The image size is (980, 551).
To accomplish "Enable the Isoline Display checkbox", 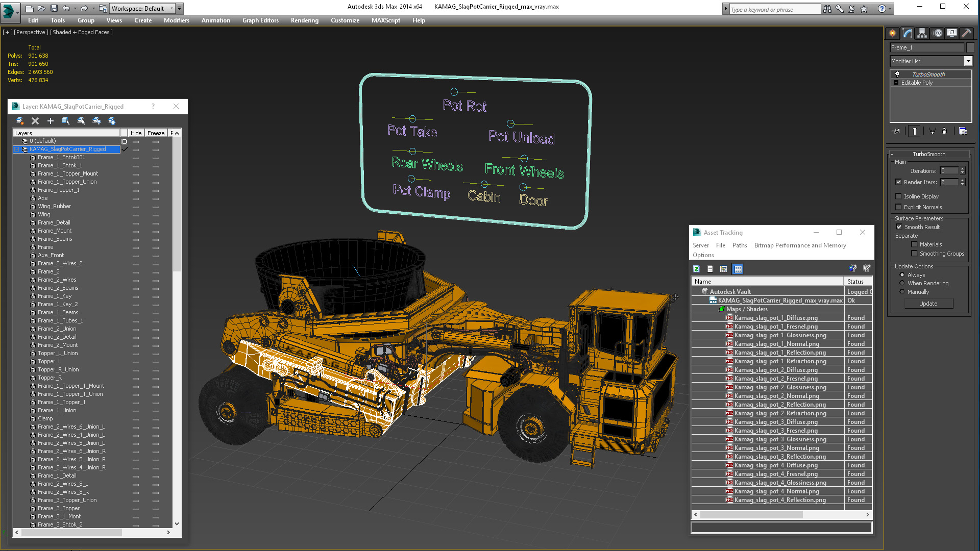I will 898,196.
